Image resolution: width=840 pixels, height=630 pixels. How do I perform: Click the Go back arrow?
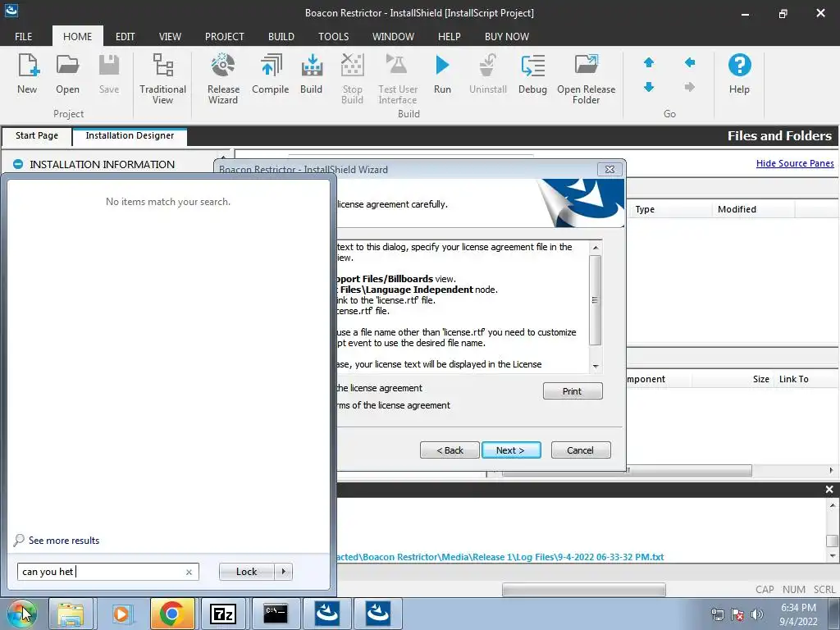689,62
